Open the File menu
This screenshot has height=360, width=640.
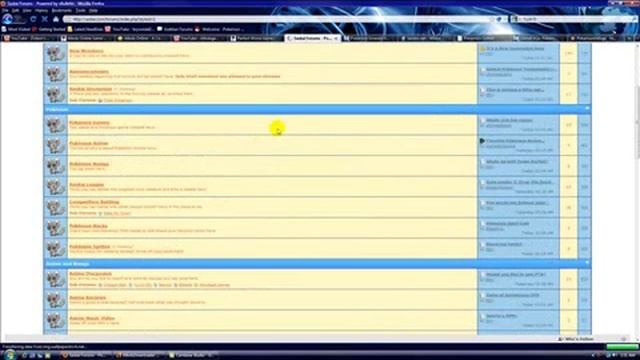[5, 10]
